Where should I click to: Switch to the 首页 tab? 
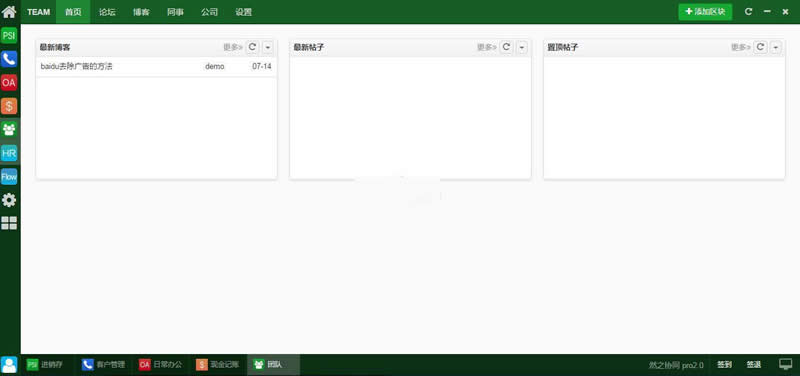73,12
